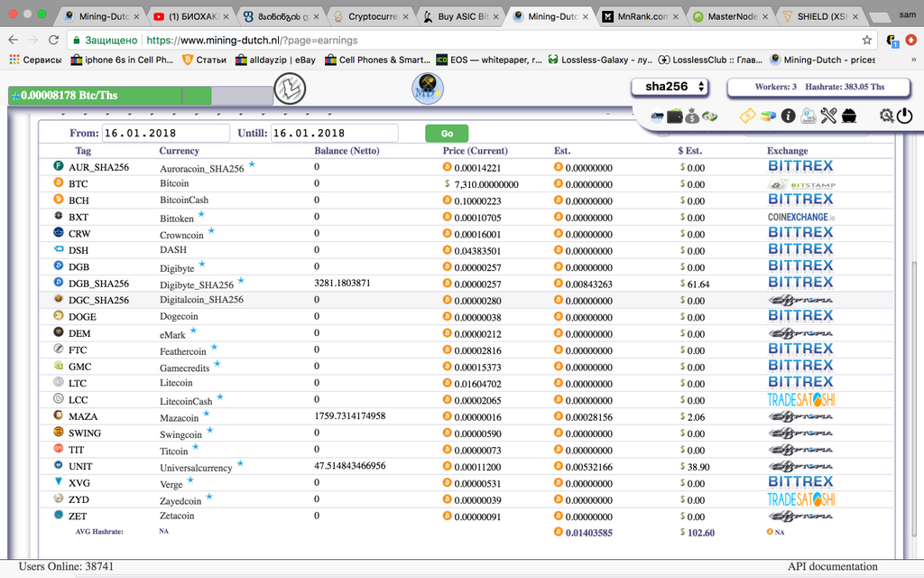Open the Mining-Dutch - prices bookmark
This screenshot has height=578, width=924.
pos(822,60)
